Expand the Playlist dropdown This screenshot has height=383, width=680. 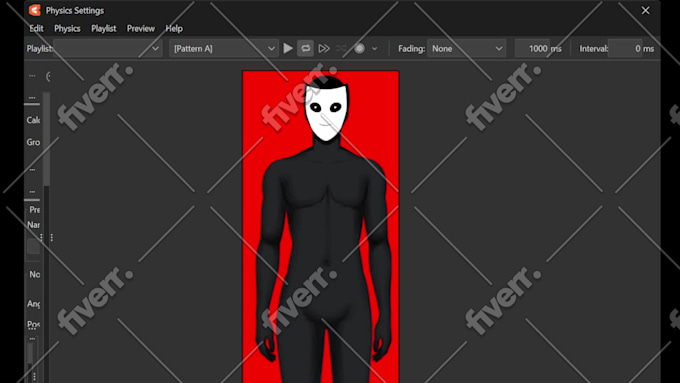[108, 49]
